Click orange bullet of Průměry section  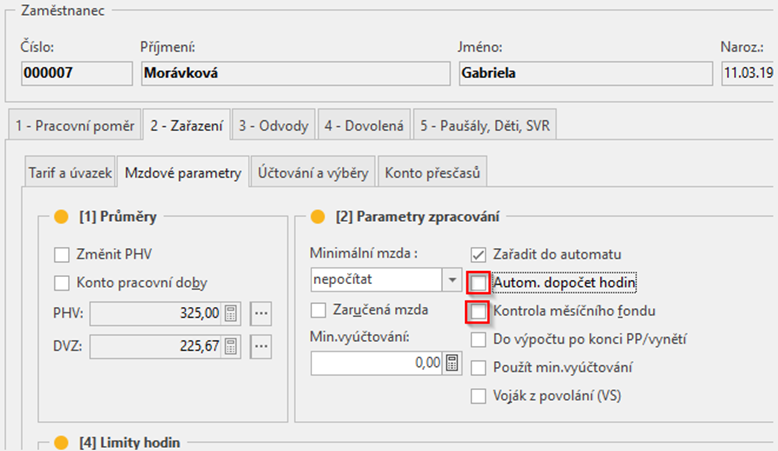coord(60,216)
